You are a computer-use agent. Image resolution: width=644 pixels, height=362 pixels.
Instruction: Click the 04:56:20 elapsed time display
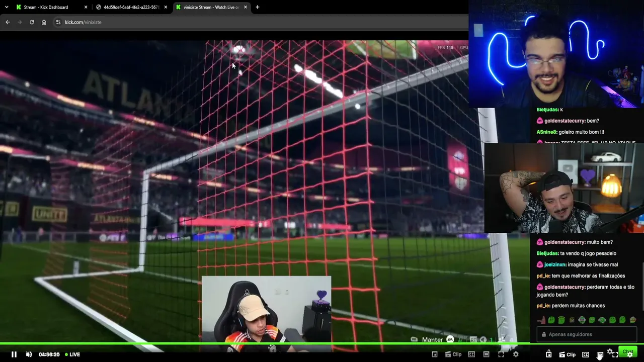tap(49, 354)
